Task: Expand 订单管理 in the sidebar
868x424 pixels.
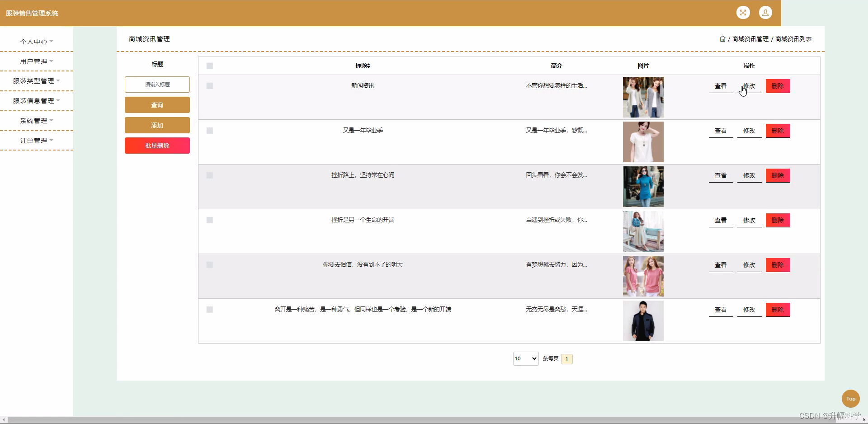Action: coord(36,141)
